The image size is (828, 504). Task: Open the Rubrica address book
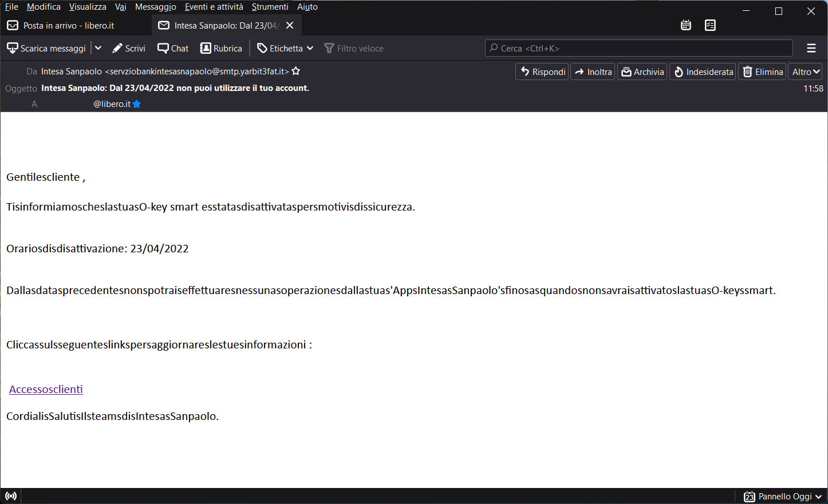221,48
